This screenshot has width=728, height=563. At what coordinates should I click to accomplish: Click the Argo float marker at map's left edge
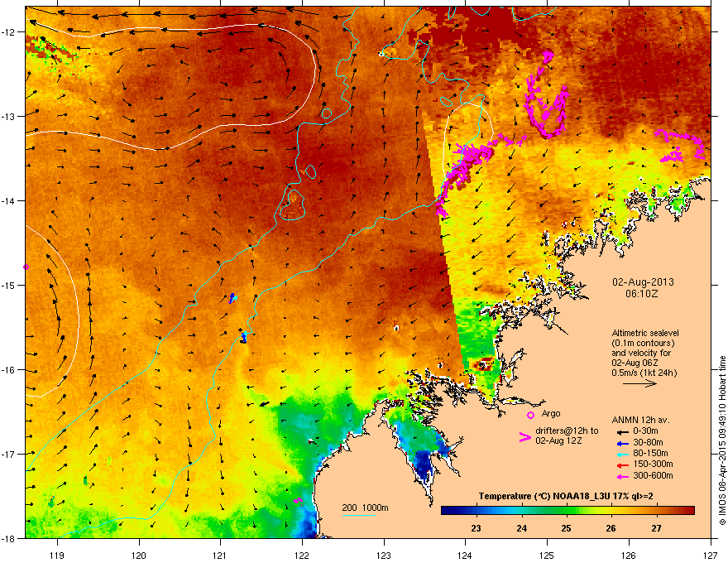pos(26,267)
